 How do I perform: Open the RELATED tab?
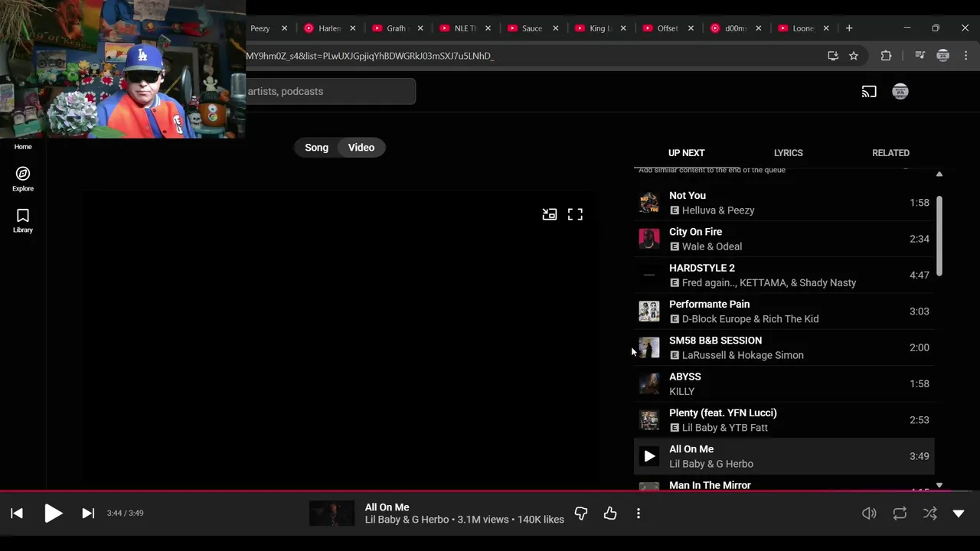pyautogui.click(x=890, y=153)
